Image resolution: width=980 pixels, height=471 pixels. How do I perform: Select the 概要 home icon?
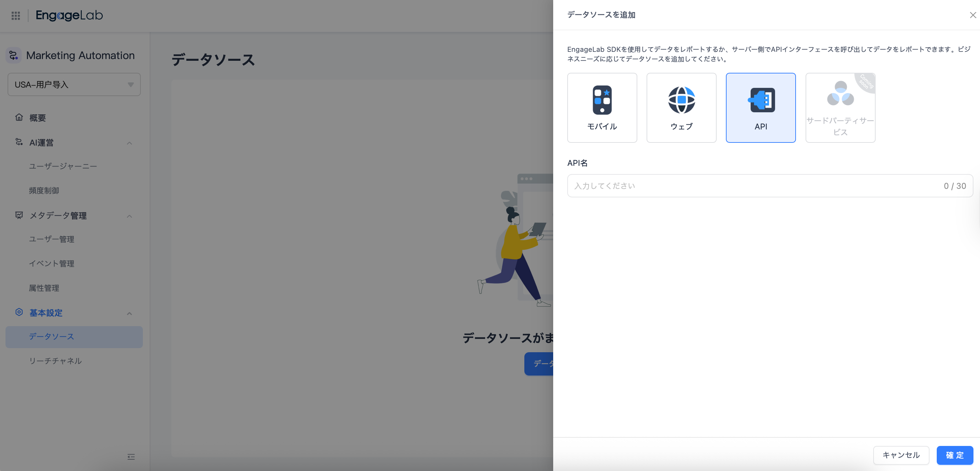click(19, 117)
